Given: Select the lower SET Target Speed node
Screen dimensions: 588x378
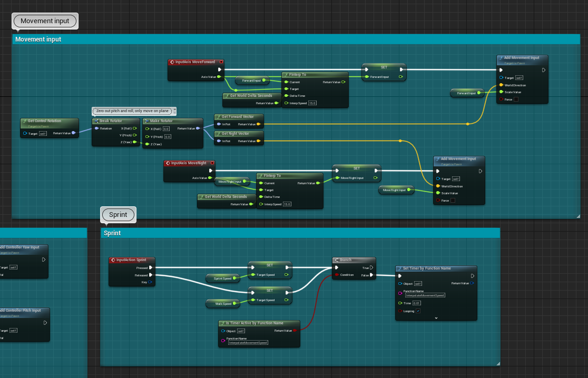Looking at the screenshot, I should pyautogui.click(x=270, y=295).
